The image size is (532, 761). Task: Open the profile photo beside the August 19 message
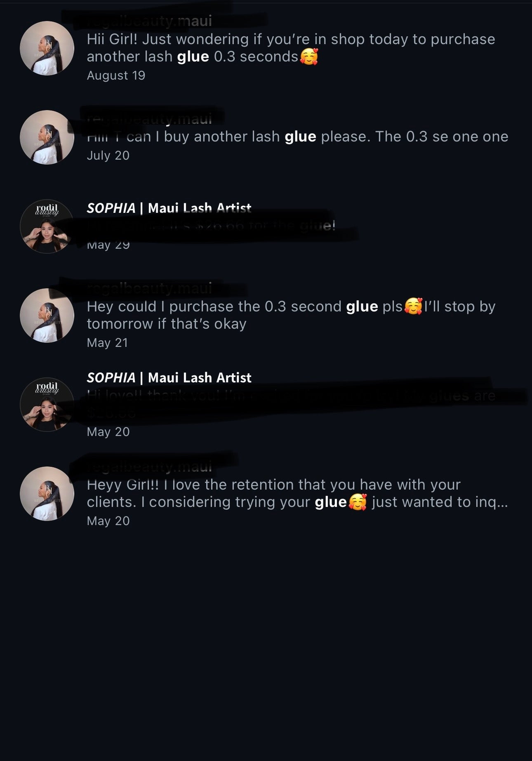[47, 48]
